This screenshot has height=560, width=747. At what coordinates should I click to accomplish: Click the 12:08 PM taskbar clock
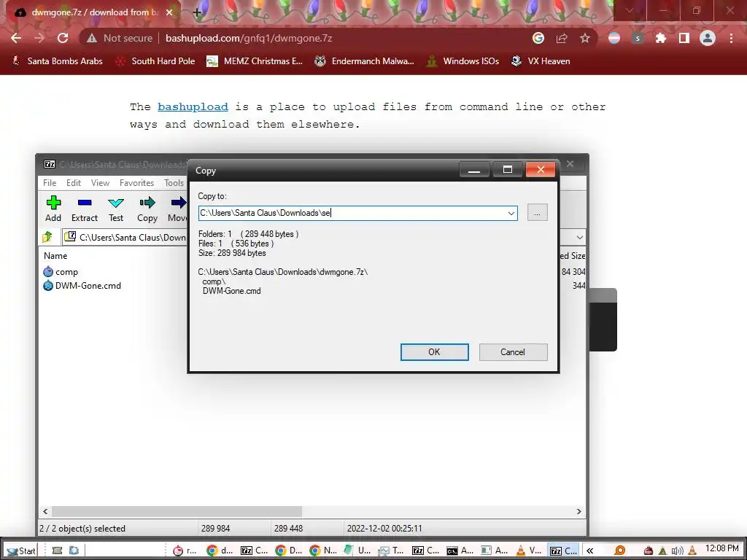coord(721,548)
